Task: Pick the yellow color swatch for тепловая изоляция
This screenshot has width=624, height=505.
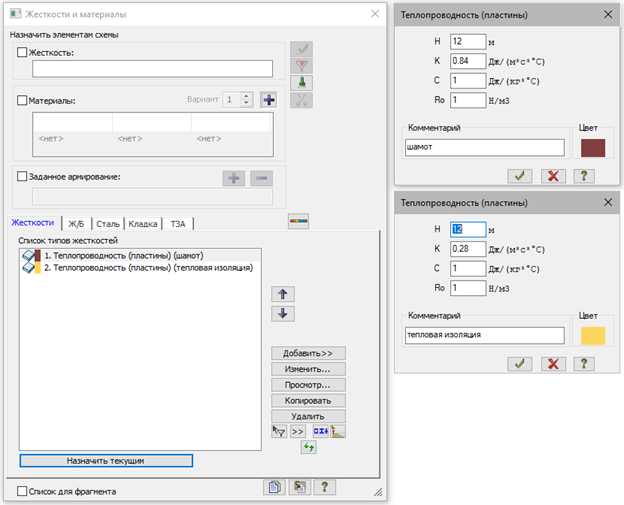Action: (x=594, y=336)
